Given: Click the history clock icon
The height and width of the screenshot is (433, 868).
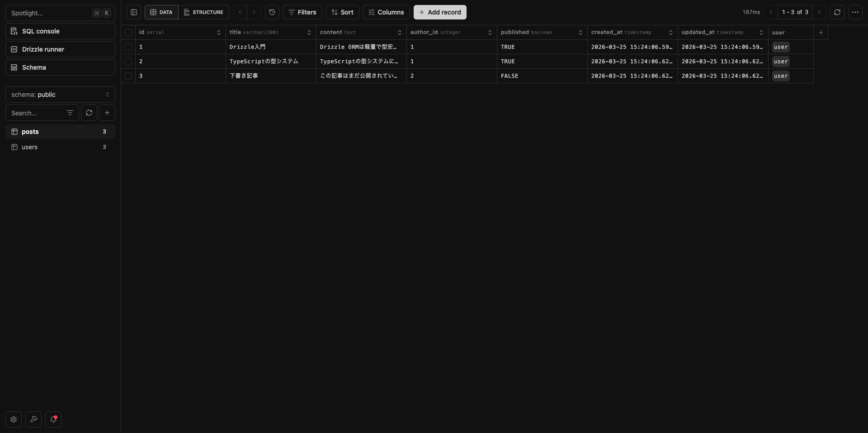Looking at the screenshot, I should click(272, 12).
